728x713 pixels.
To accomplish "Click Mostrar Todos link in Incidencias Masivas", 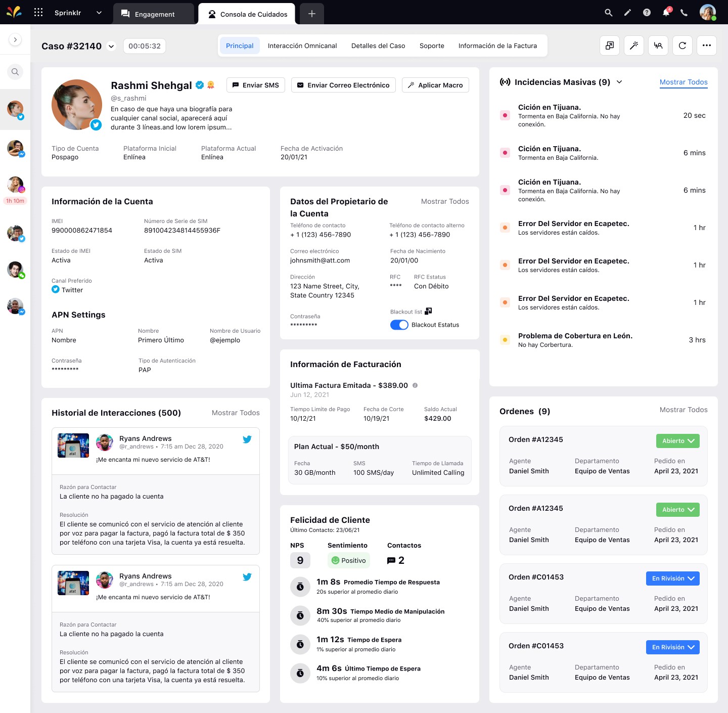I will click(x=684, y=82).
